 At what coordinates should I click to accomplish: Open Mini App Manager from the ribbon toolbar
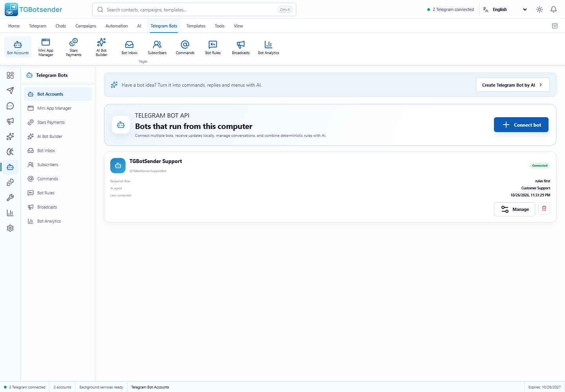[46, 47]
